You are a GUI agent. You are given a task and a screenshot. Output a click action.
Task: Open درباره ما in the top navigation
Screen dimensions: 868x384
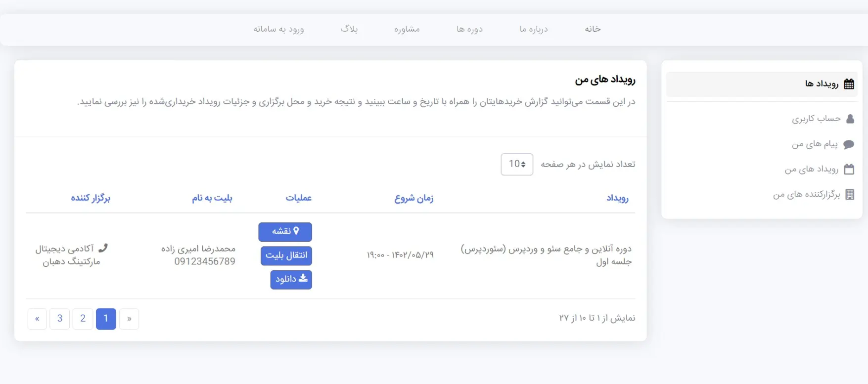coord(533,29)
